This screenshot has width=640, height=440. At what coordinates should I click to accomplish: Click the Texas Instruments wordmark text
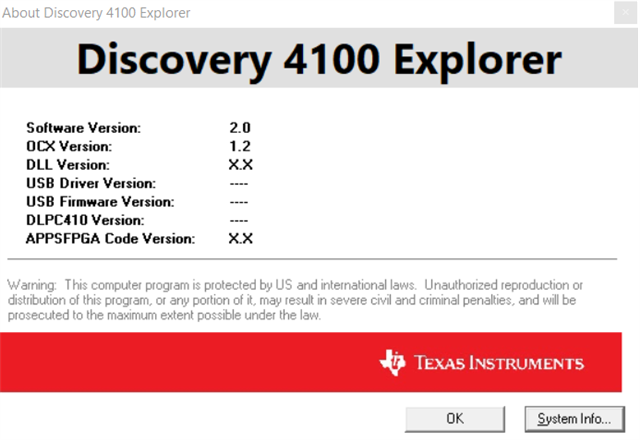(499, 363)
